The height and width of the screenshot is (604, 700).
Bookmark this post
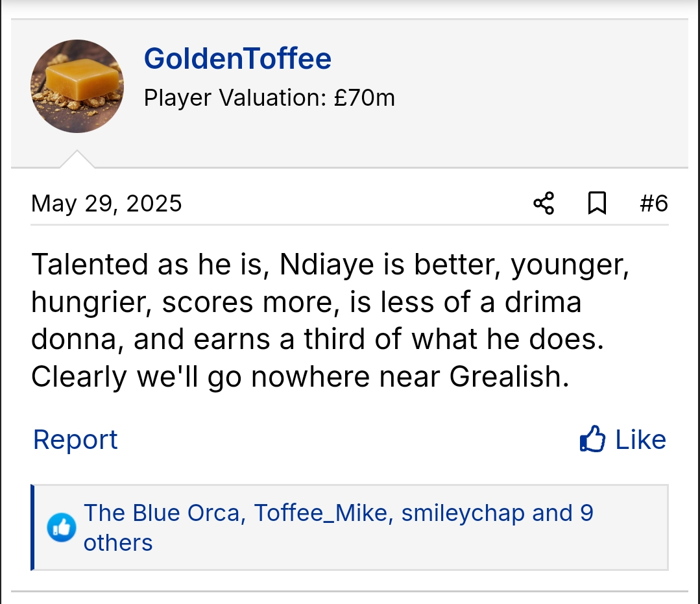pyautogui.click(x=597, y=204)
